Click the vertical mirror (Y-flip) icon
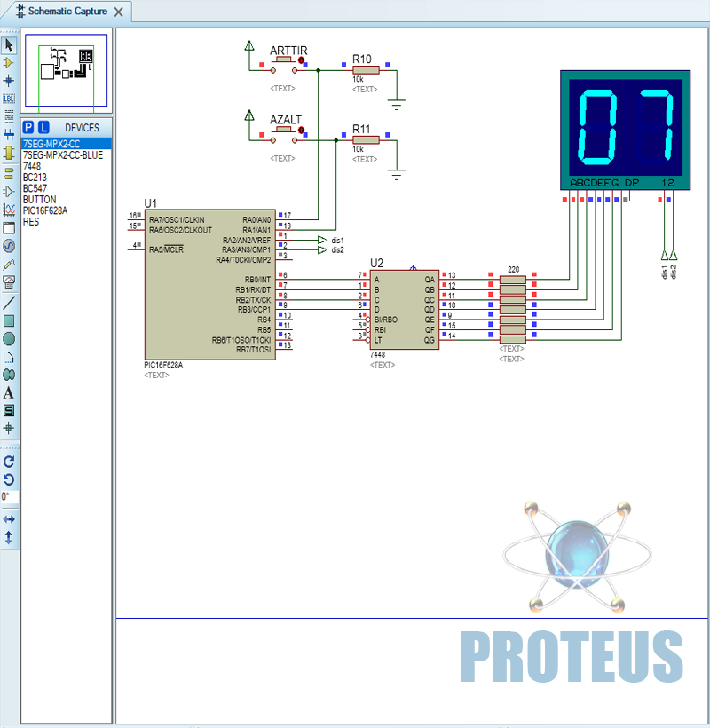 [9, 537]
